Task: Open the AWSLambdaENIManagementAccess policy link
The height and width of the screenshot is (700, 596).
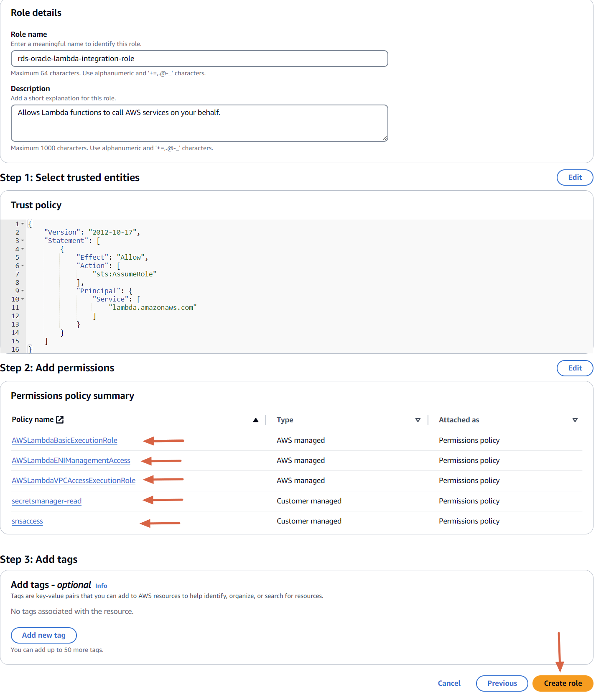Action: [x=71, y=460]
